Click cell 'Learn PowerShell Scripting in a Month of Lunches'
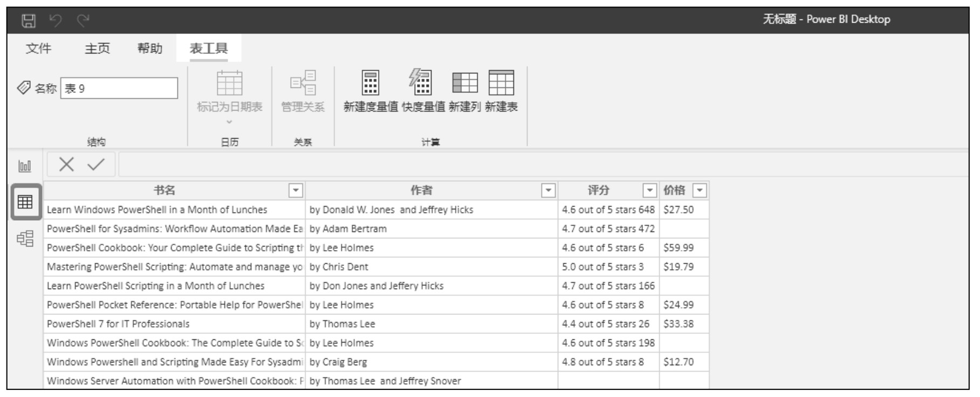 174,286
